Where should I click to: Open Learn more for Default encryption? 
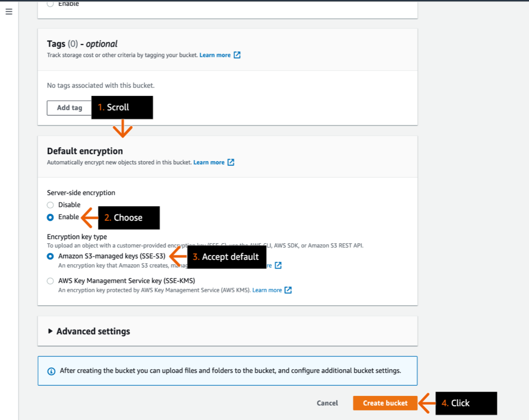point(210,162)
